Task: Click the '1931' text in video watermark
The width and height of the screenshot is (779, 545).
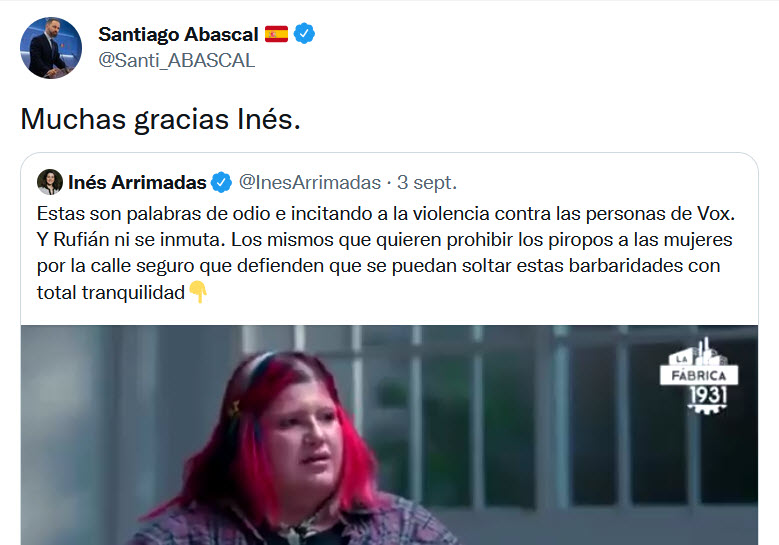Action: pyautogui.click(x=707, y=396)
